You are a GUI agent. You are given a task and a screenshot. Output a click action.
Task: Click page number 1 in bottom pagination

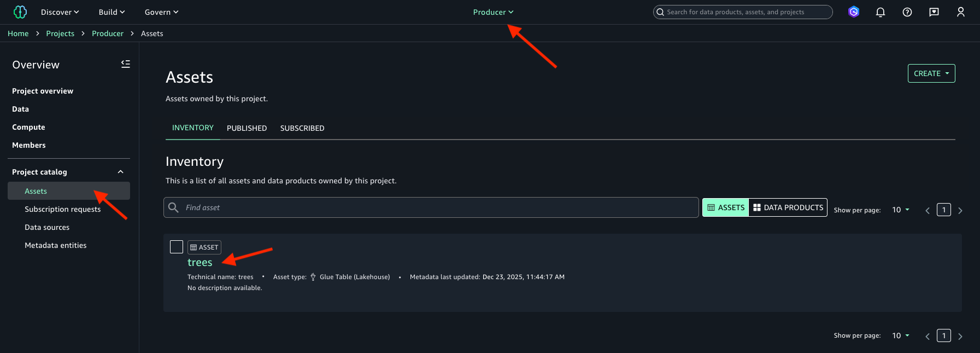click(944, 335)
